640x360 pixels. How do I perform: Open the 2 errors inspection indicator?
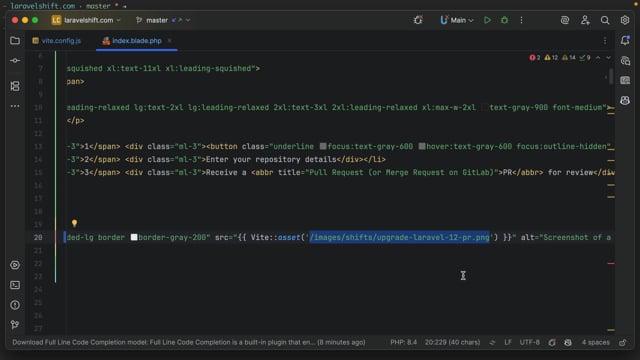pyautogui.click(x=534, y=58)
